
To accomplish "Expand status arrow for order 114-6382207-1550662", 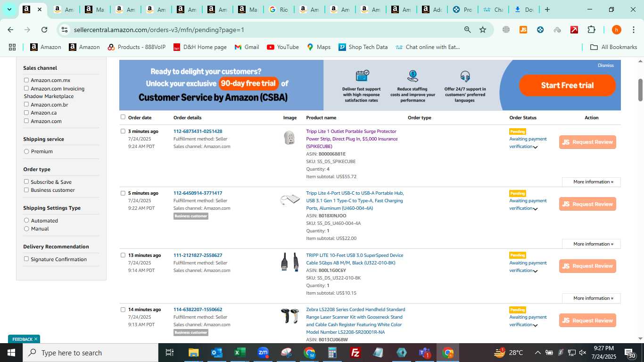I will [x=536, y=325].
